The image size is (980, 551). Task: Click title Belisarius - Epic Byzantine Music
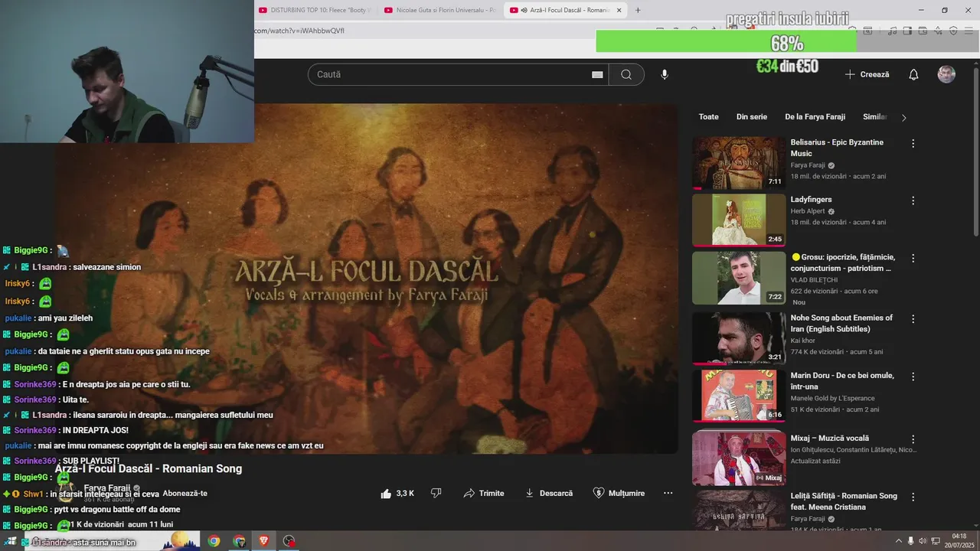(837, 148)
